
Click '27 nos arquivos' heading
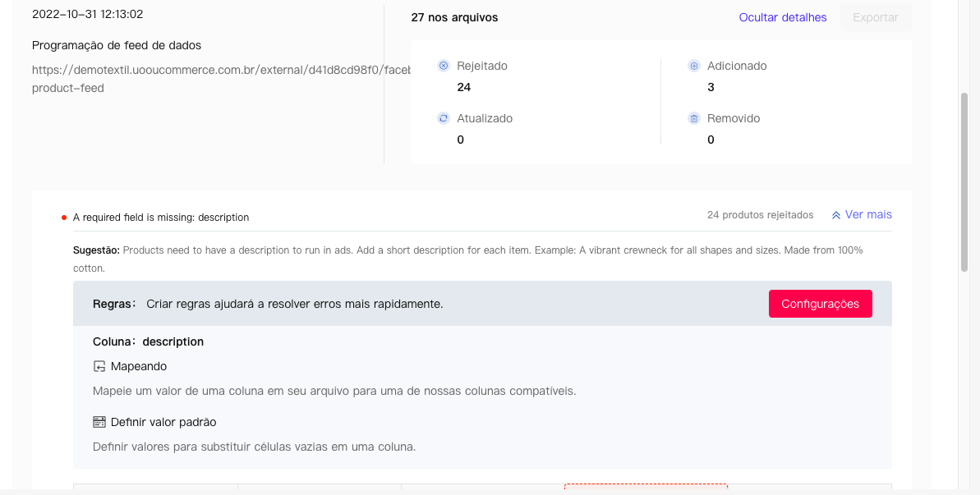point(454,17)
